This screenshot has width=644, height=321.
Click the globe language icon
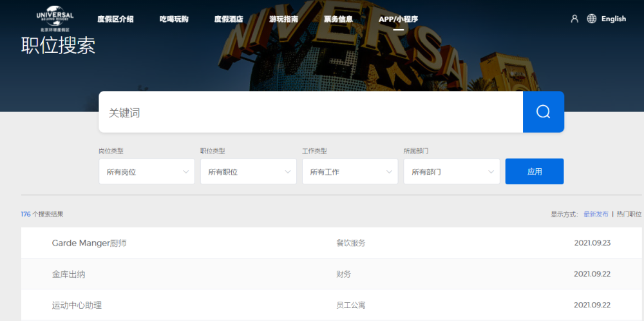tap(591, 19)
